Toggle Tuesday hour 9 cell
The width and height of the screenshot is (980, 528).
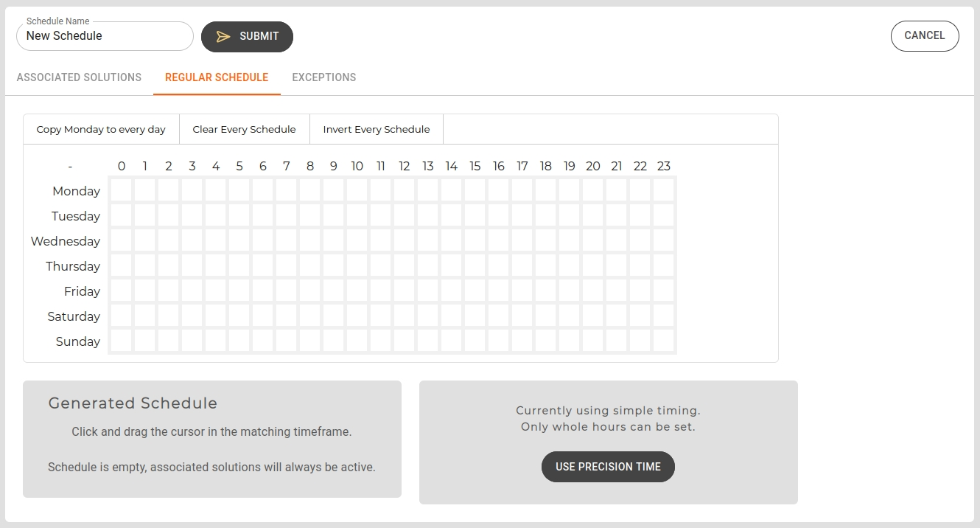point(334,215)
